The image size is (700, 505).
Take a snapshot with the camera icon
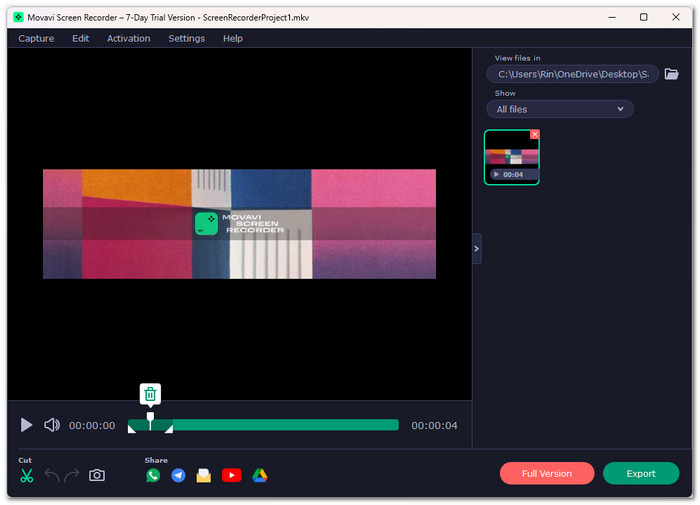pos(97,476)
